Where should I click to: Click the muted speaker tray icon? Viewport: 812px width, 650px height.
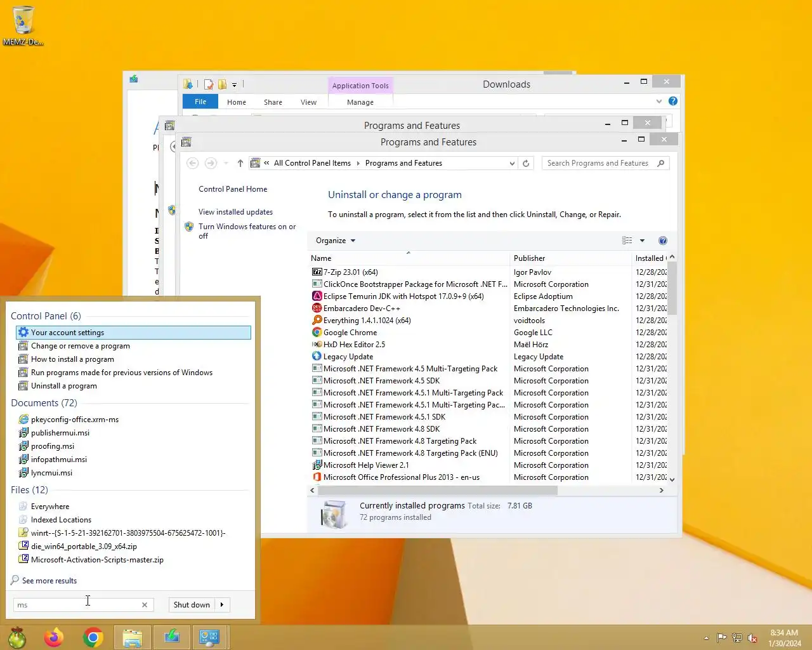tap(752, 638)
